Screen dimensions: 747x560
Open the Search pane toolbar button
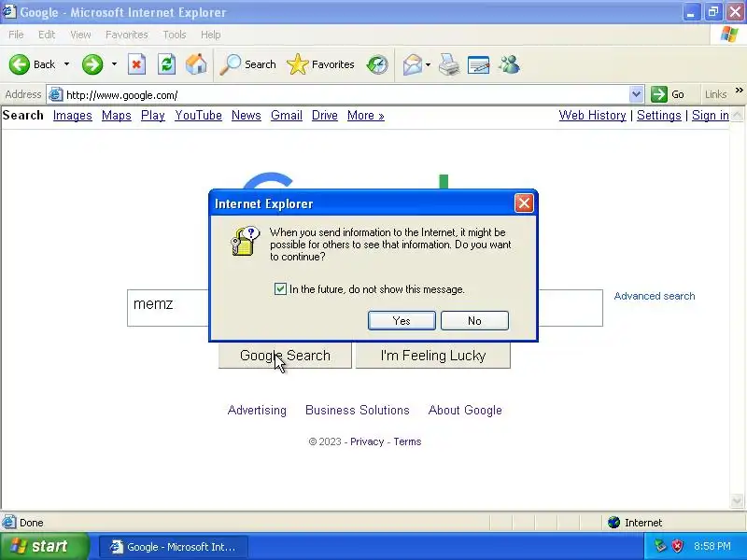247,64
